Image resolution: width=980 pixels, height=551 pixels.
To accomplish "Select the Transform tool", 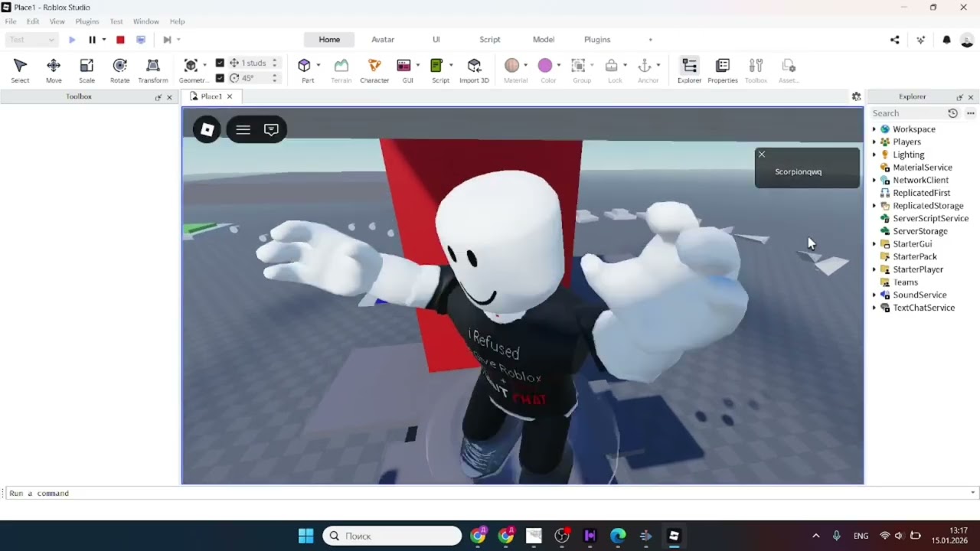I will point(153,70).
